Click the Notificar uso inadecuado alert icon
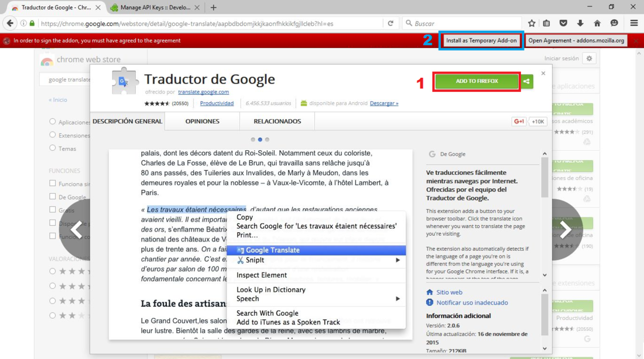Image resolution: width=644 pixels, height=359 pixels. 430,302
